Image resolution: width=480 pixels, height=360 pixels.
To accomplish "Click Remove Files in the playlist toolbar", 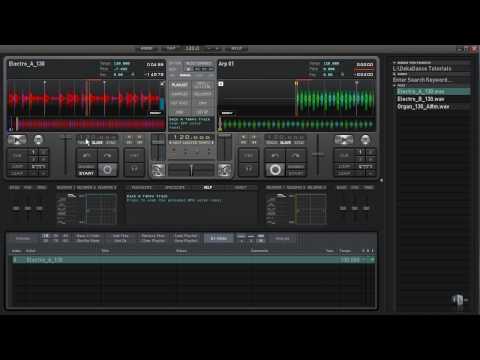I will 153,236.
